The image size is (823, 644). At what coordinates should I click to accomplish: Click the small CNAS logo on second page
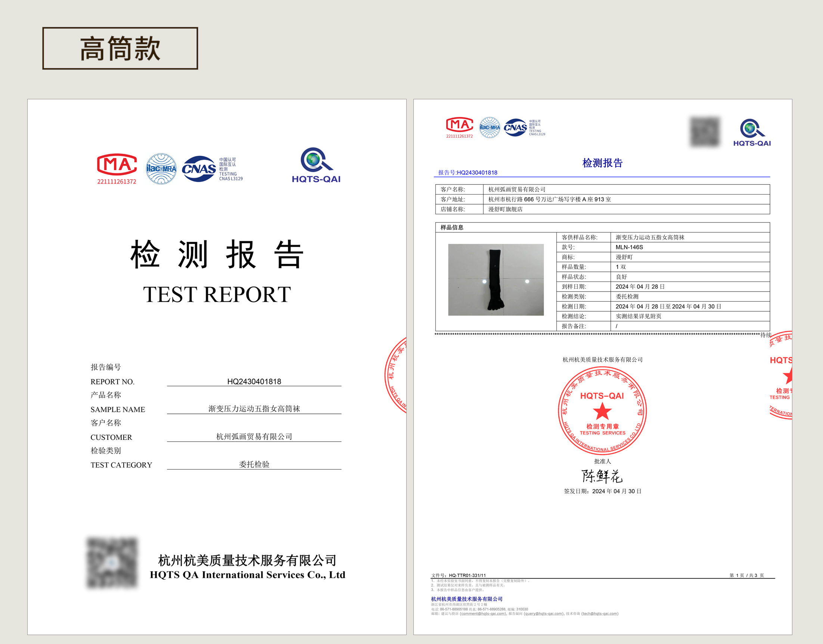(x=515, y=127)
